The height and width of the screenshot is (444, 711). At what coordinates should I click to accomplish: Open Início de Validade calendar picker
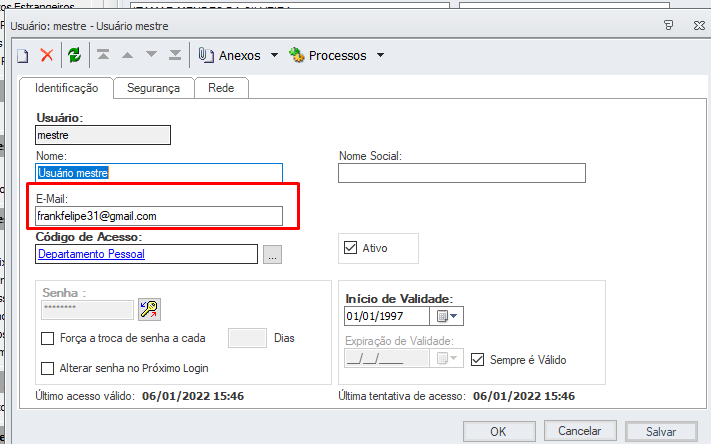447,316
